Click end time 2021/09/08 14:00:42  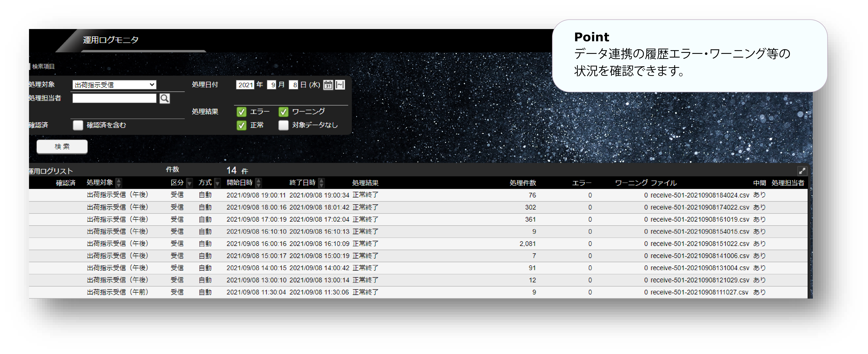pos(319,268)
